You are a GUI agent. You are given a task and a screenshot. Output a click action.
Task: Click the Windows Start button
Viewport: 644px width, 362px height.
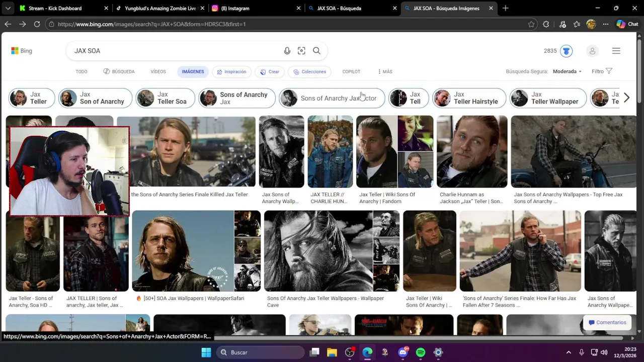pyautogui.click(x=206, y=352)
